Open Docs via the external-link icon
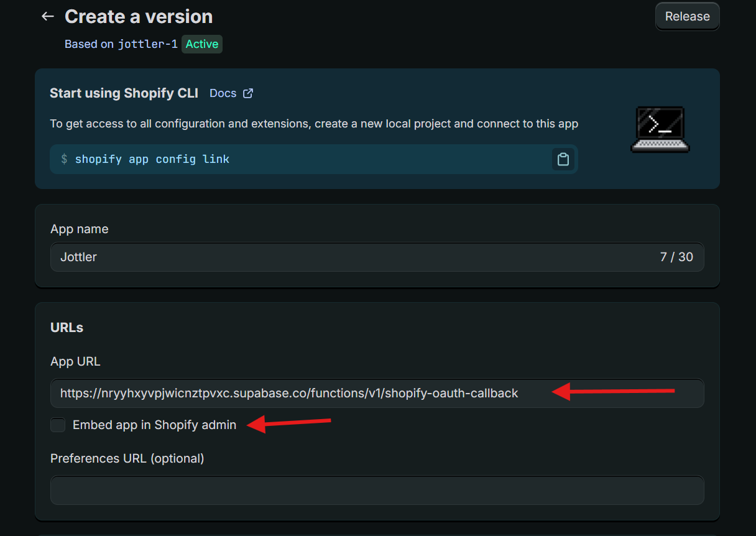The width and height of the screenshot is (756, 536). [x=248, y=93]
